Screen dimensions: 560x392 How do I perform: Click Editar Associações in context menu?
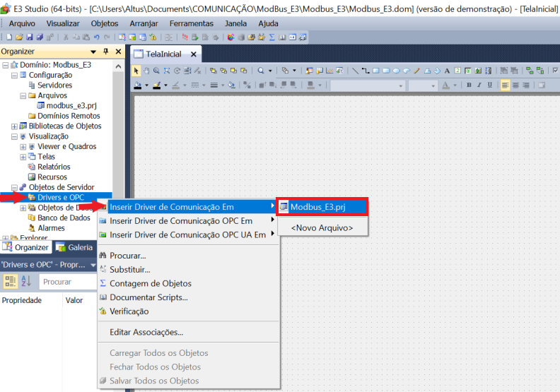(146, 332)
